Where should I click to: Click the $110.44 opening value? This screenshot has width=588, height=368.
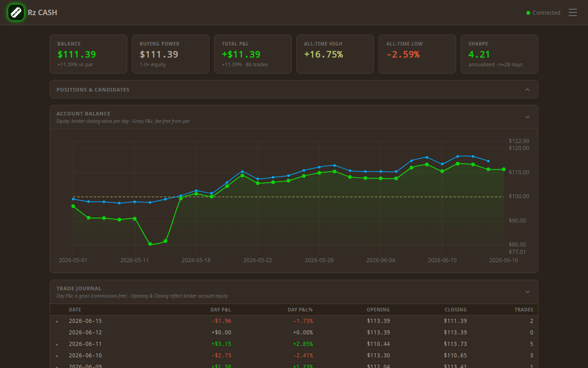tap(379, 344)
